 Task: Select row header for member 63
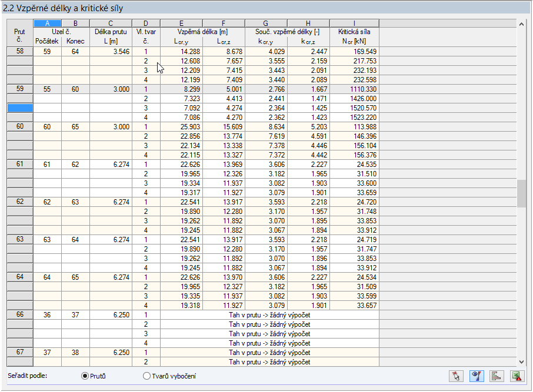20,239
